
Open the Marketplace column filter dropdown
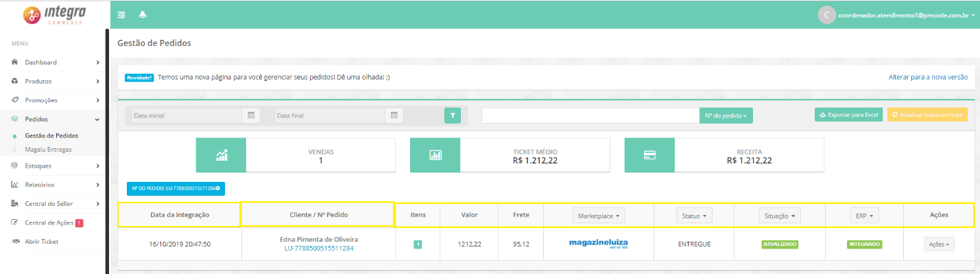pyautogui.click(x=599, y=215)
